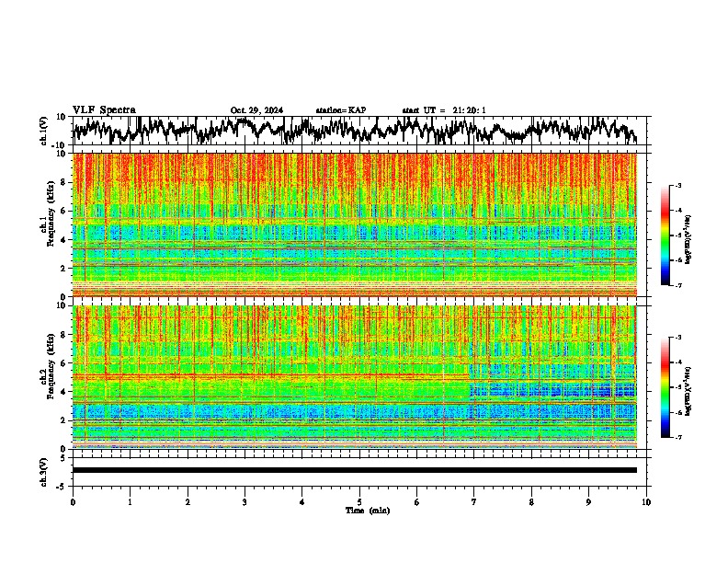
Task: Click the solid black ch.3 signal bar
Action: (355, 470)
